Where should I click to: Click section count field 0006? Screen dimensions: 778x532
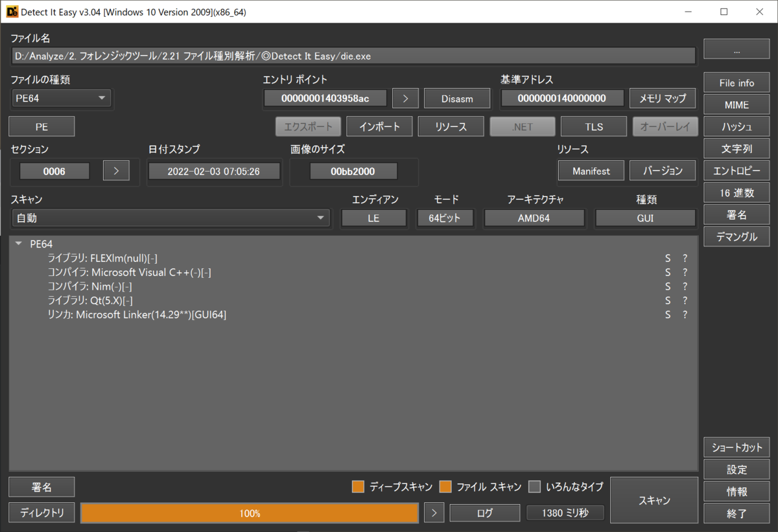click(54, 171)
